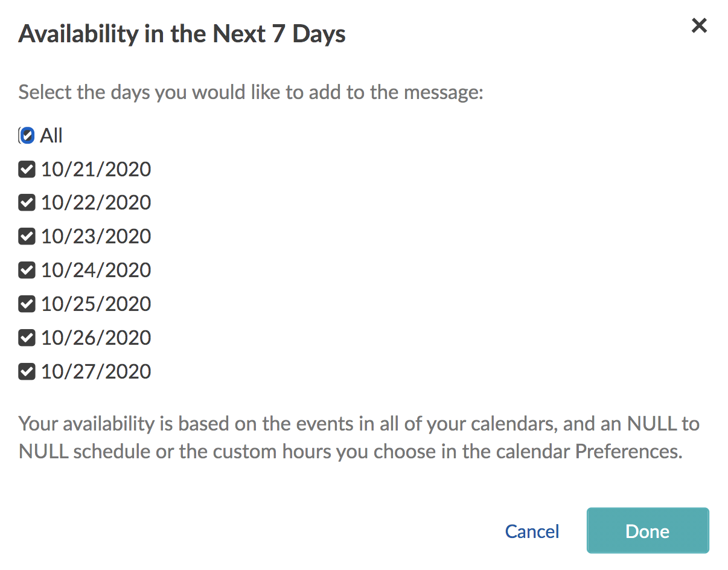This screenshot has height=570, width=728.
Task: Click the All label text
Action: 52,135
